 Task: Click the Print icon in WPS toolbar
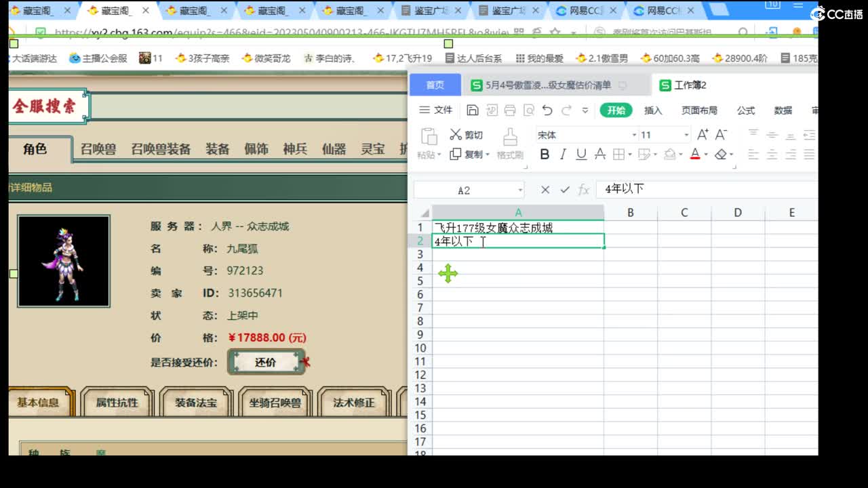pos(510,110)
